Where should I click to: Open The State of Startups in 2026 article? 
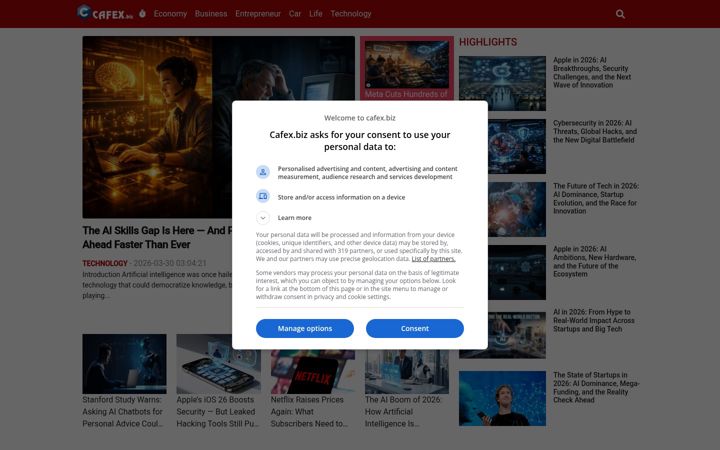(x=596, y=388)
